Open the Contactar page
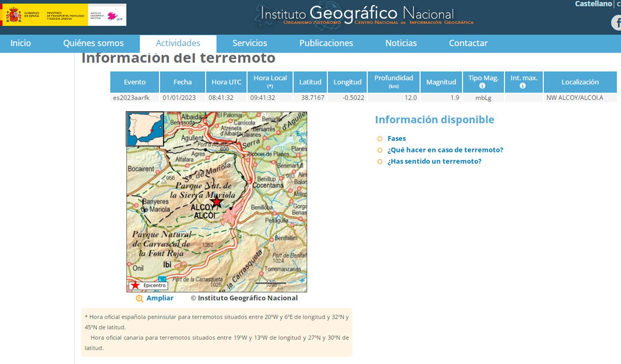The width and height of the screenshot is (621, 364). click(468, 43)
